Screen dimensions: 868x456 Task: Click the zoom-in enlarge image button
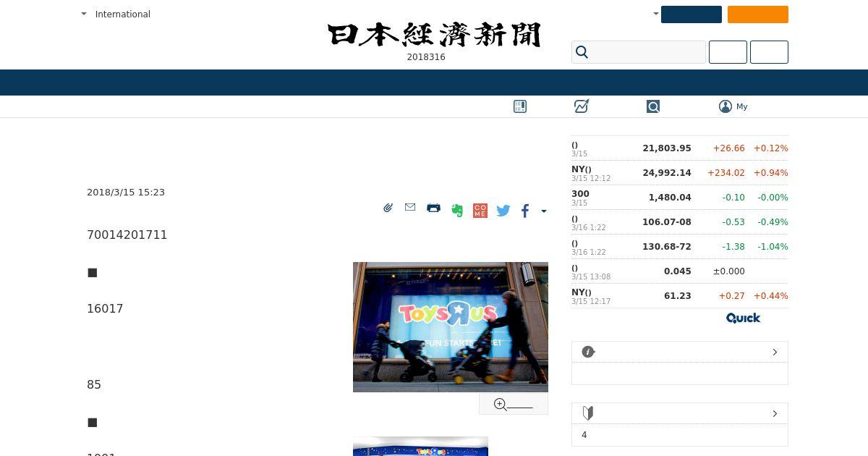coord(514,405)
